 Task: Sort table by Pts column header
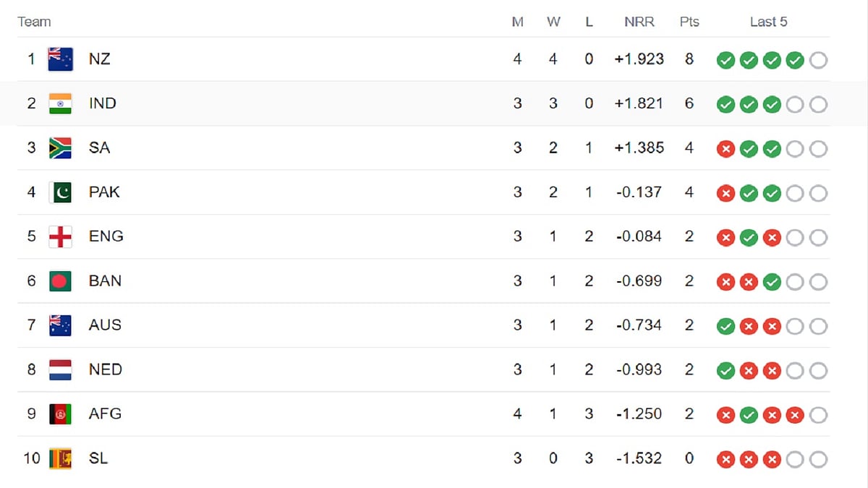[x=689, y=22]
